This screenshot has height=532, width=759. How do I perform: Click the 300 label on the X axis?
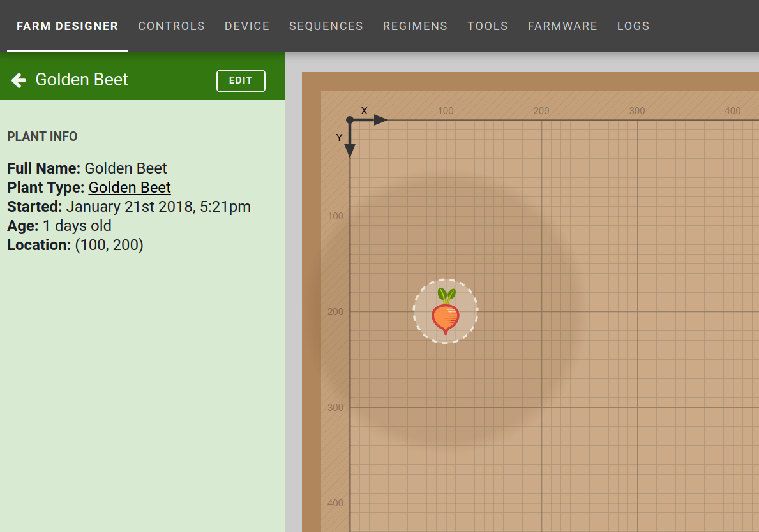(637, 111)
